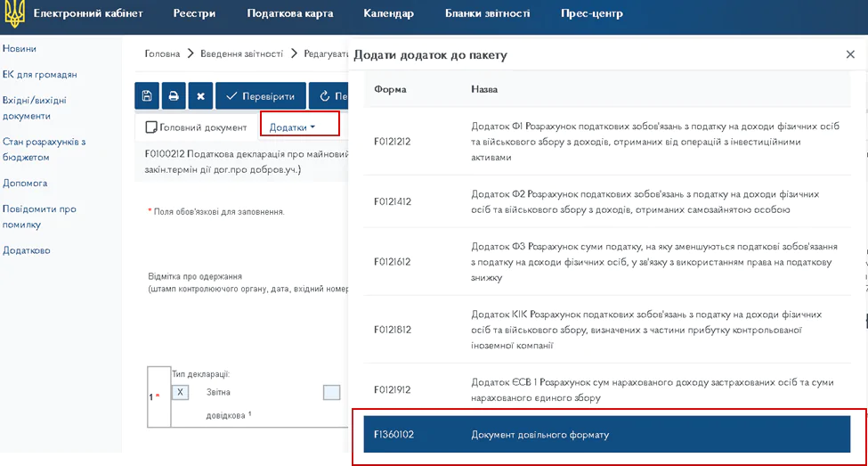Go to Головна breadcrumb link
This screenshot has width=868, height=466.
coord(162,54)
